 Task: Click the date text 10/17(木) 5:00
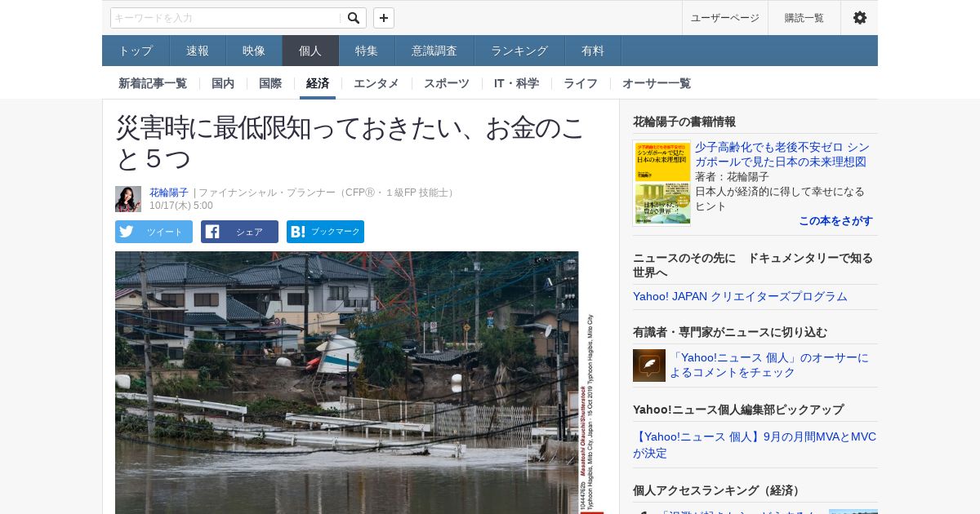click(x=181, y=206)
